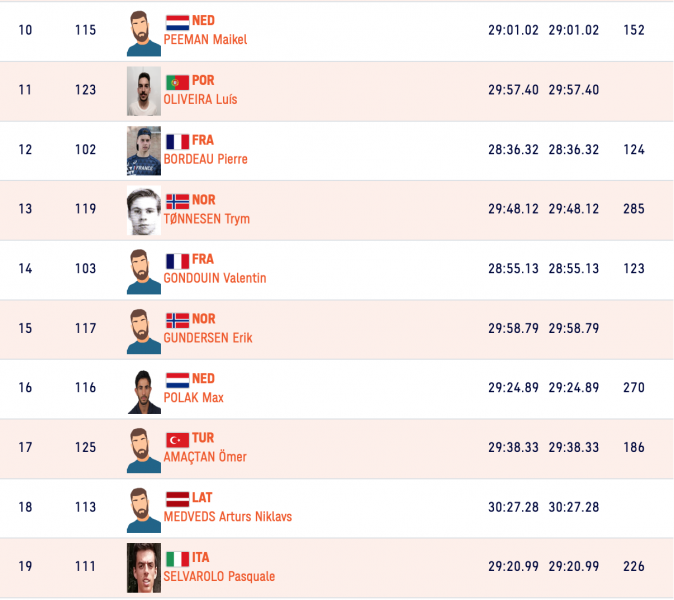Click the Netherlands flag beside PEEMAN Maikel
The width and height of the screenshot is (674, 600).
pyautogui.click(x=177, y=21)
